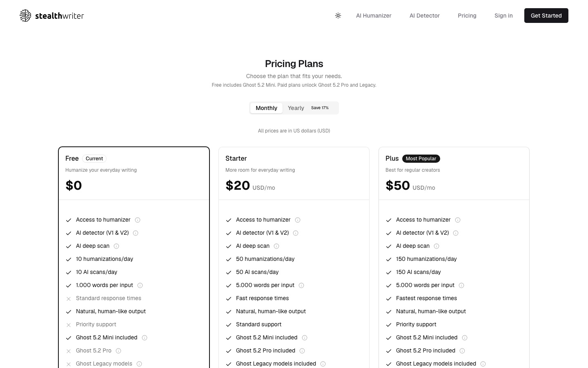Click info icon for Plus Ghost 5.2 Mini included
This screenshot has width=588, height=368.
(x=465, y=338)
